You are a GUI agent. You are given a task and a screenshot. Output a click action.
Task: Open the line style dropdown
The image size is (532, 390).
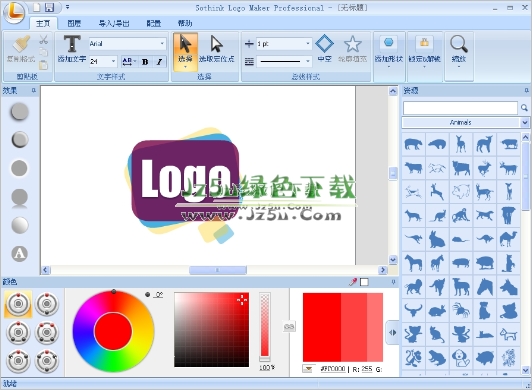pyautogui.click(x=308, y=61)
